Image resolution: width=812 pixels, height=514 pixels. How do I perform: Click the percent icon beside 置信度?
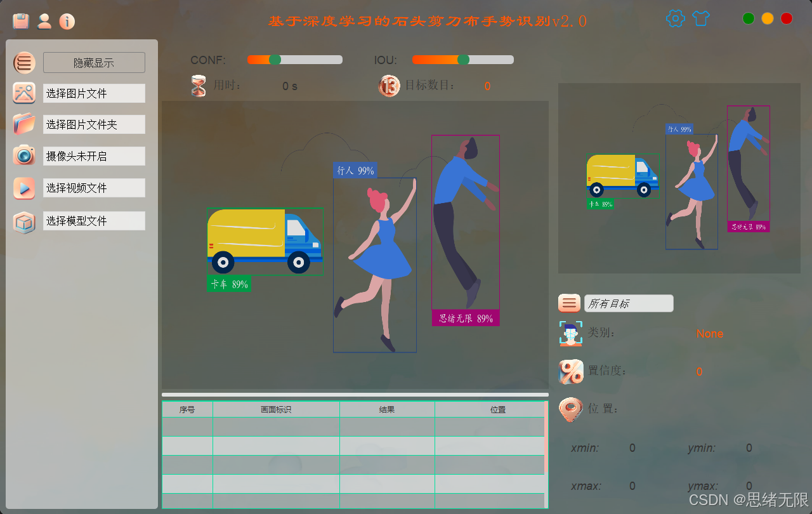(x=570, y=372)
